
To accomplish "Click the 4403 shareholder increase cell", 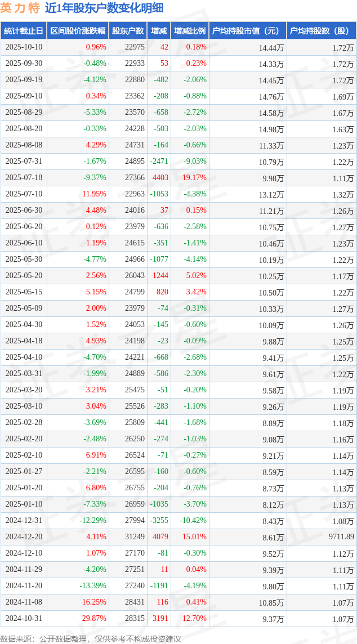I will (160, 178).
